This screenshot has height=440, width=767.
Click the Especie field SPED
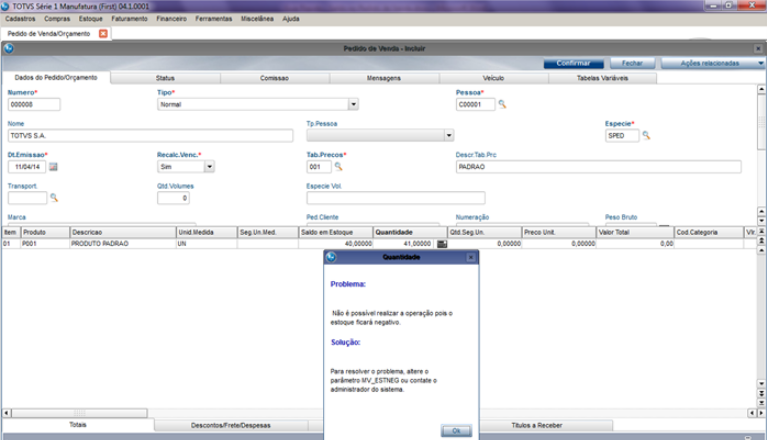[x=622, y=135]
